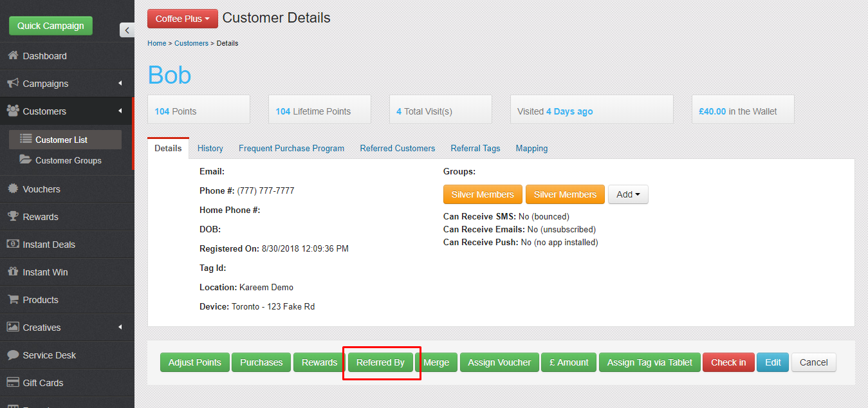Click the Campaigns megaphone icon
Viewport: 868px width, 408px height.
tap(12, 84)
